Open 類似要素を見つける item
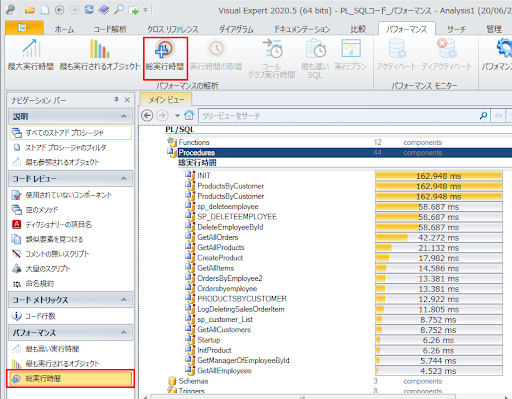The height and width of the screenshot is (399, 512). [54, 239]
